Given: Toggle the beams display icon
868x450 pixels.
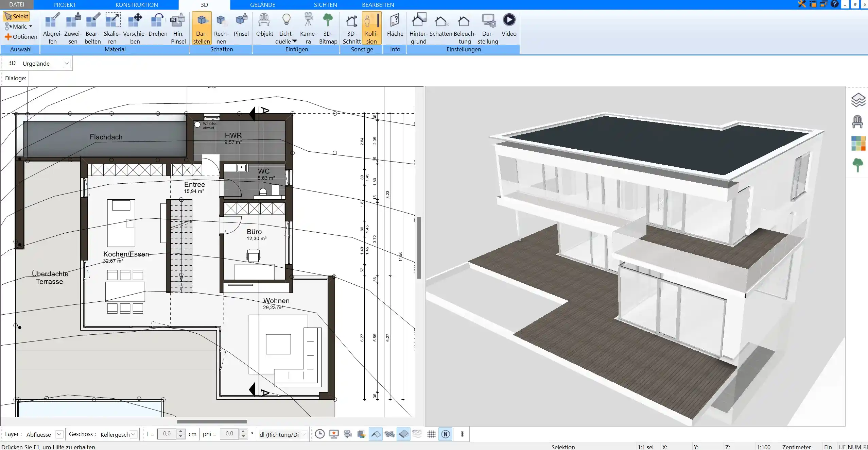Looking at the screenshot, I should tap(389, 434).
